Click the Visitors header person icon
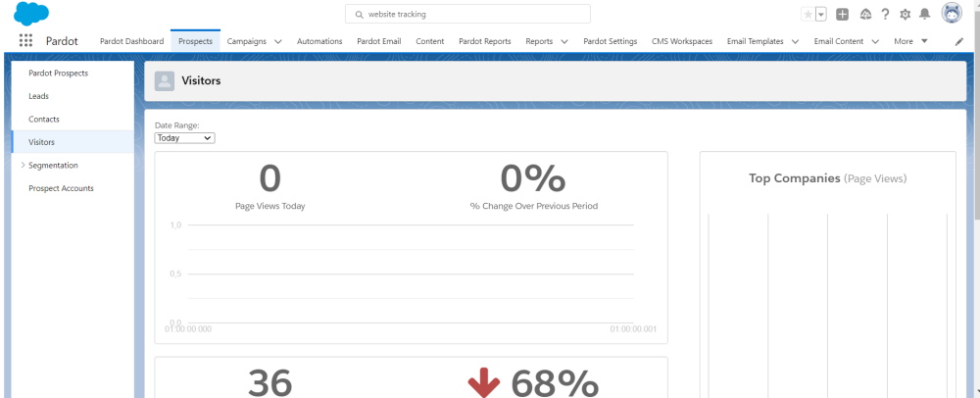Image resolution: width=980 pixels, height=398 pixels. [165, 80]
